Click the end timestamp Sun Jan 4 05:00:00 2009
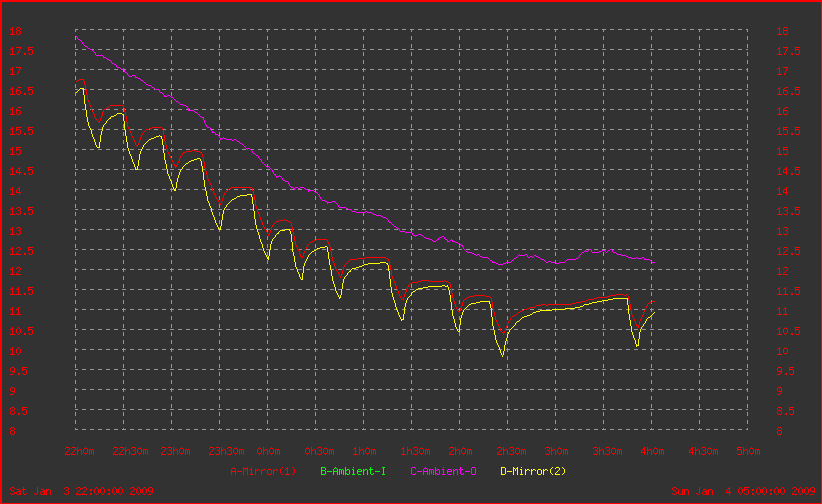Image resolution: width=822 pixels, height=504 pixels. (x=743, y=491)
